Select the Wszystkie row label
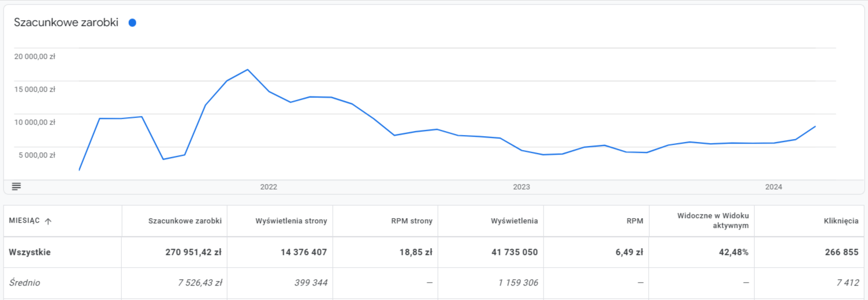Image resolution: width=868 pixels, height=300 pixels. [30, 252]
